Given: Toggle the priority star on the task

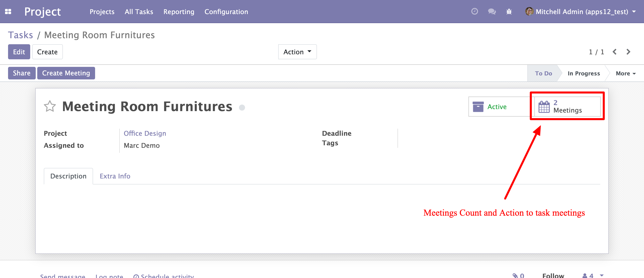Looking at the screenshot, I should coord(50,106).
